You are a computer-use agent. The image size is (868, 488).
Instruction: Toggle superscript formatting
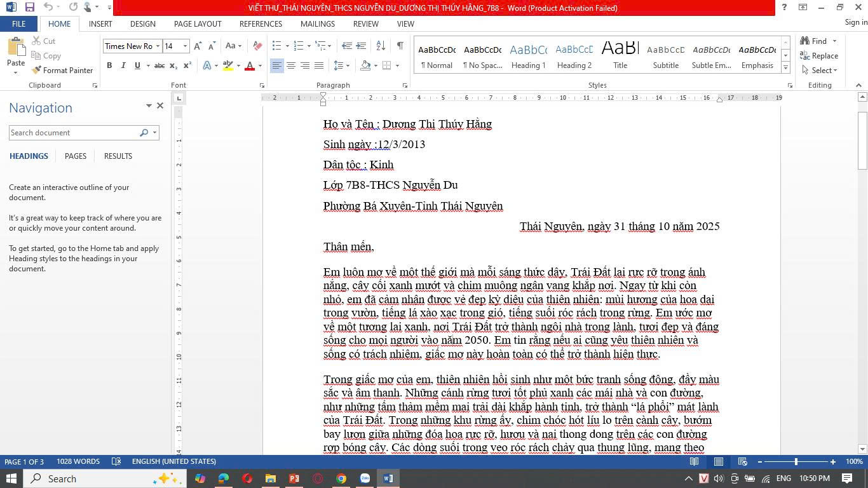[187, 65]
